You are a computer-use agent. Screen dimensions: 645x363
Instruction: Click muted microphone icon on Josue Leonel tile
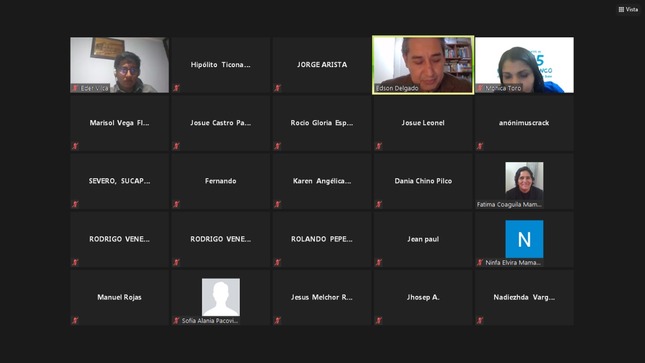379,146
